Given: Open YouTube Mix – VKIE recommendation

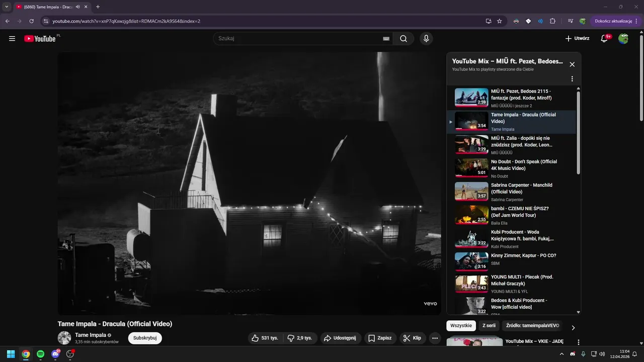Looking at the screenshot, I should 506,342.
